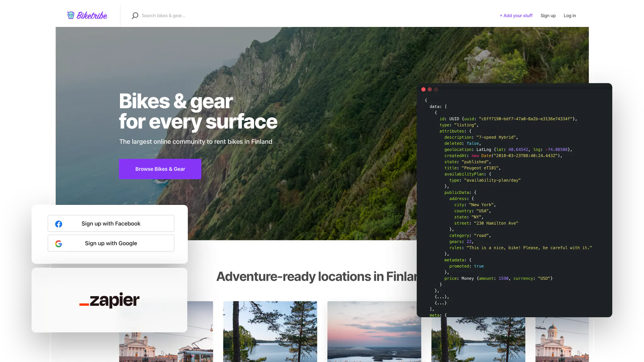Select the hero heading Bikes & gear
The width and height of the screenshot is (644, 362).
pos(176,101)
